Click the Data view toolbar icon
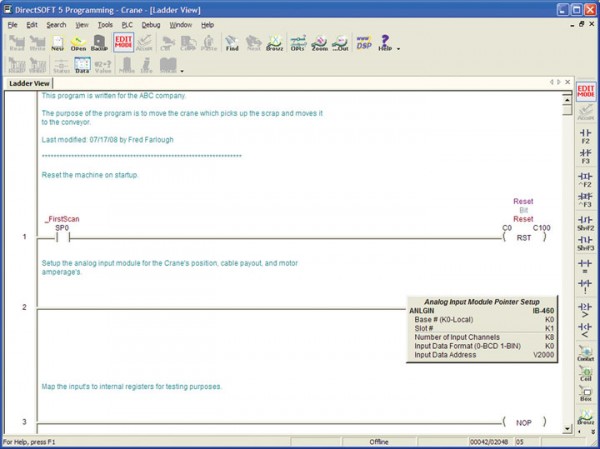The image size is (600, 449). click(x=82, y=66)
